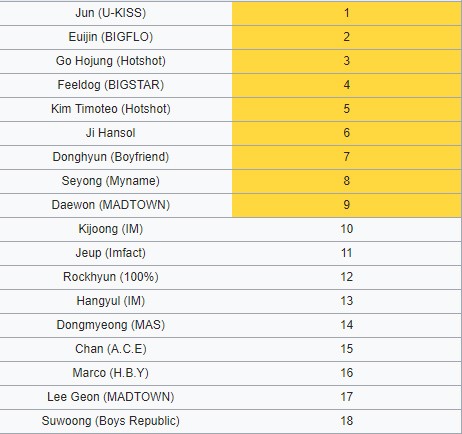
Task: Select Suwoong (Boys Republic) cell
Action: point(111,421)
